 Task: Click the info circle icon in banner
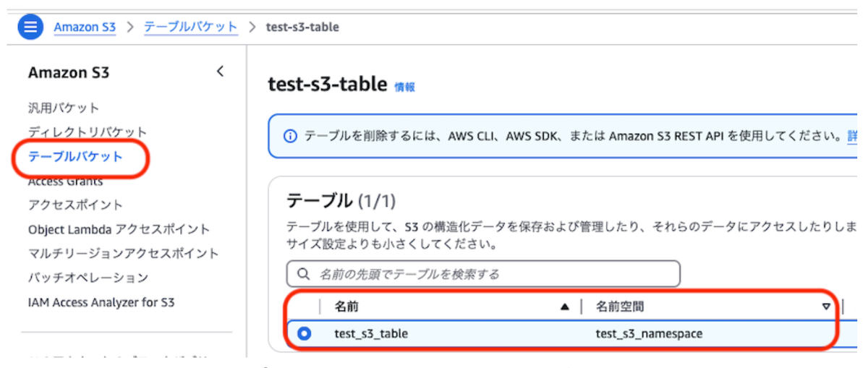click(x=290, y=136)
